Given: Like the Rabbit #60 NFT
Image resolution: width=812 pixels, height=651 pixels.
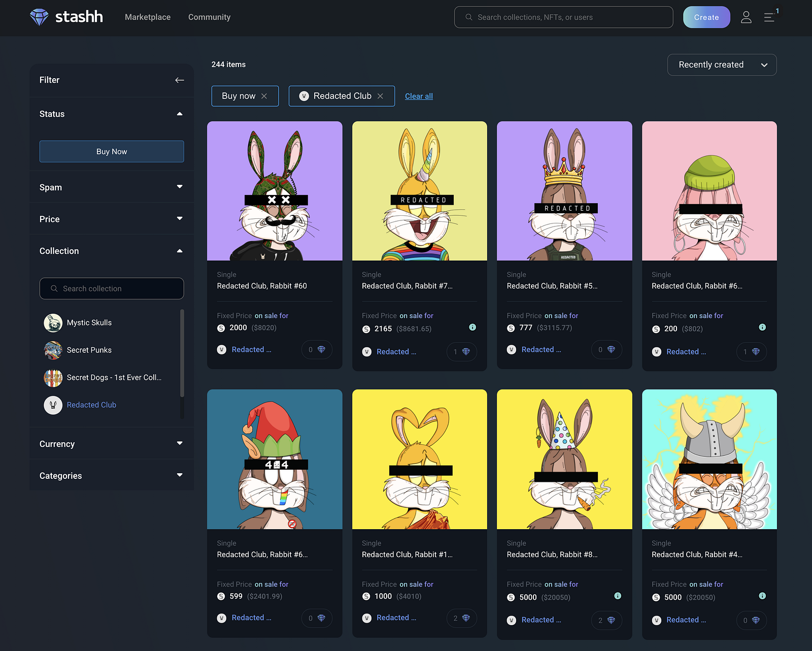Looking at the screenshot, I should [317, 349].
